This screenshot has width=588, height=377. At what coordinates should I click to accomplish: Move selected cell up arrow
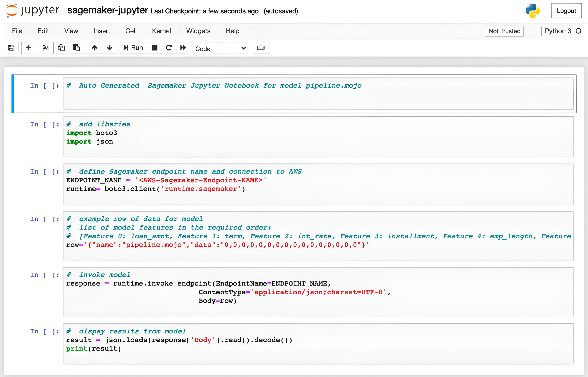click(95, 48)
